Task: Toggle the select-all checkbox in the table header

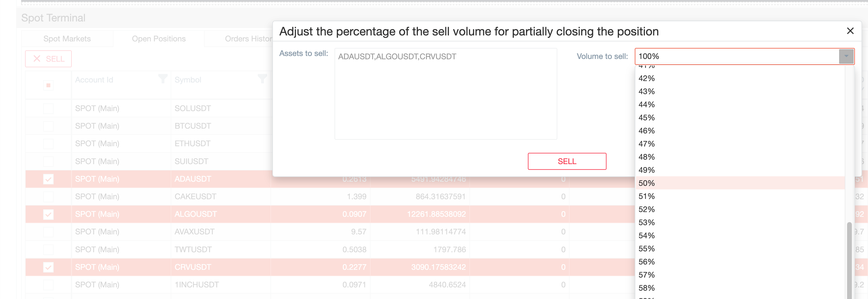Action: pos(48,85)
